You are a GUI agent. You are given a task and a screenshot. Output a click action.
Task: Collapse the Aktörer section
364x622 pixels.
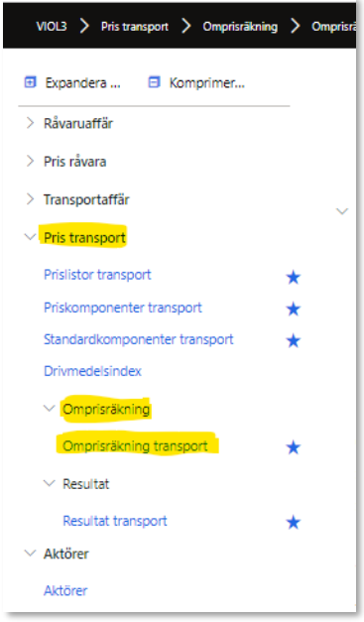pos(30,553)
